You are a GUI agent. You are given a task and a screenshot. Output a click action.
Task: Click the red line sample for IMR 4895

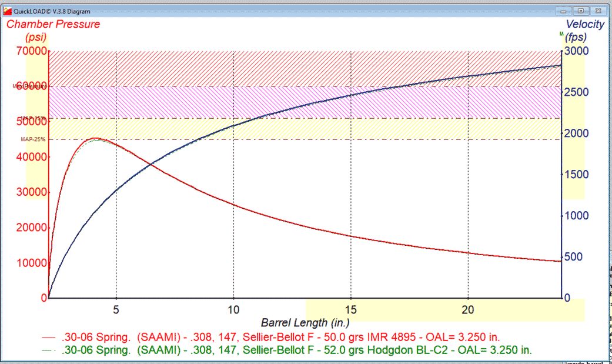[x=50, y=338]
